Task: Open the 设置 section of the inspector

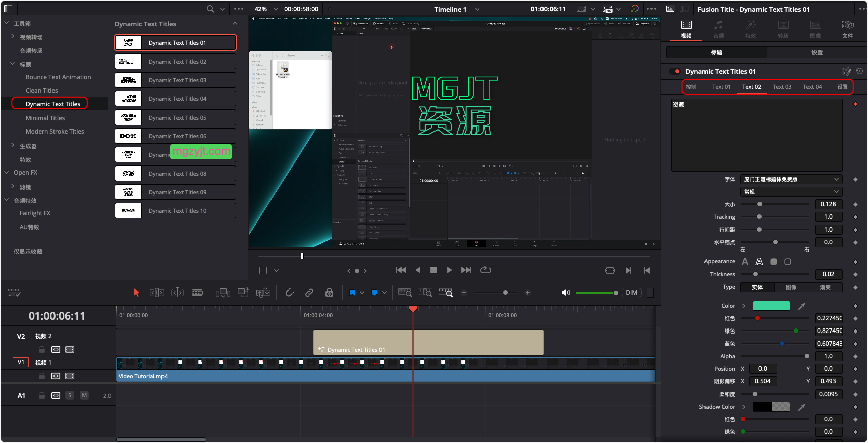Action: coord(817,52)
